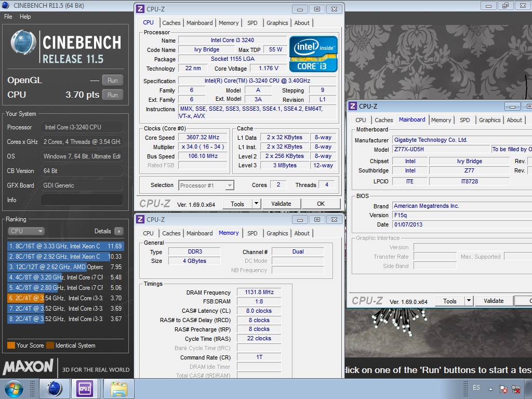Click the ES language indicator
532x399 pixels.
coord(476,388)
